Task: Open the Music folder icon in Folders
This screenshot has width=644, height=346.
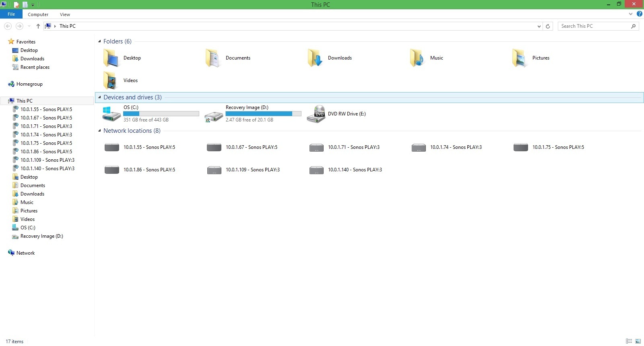Action: point(417,58)
